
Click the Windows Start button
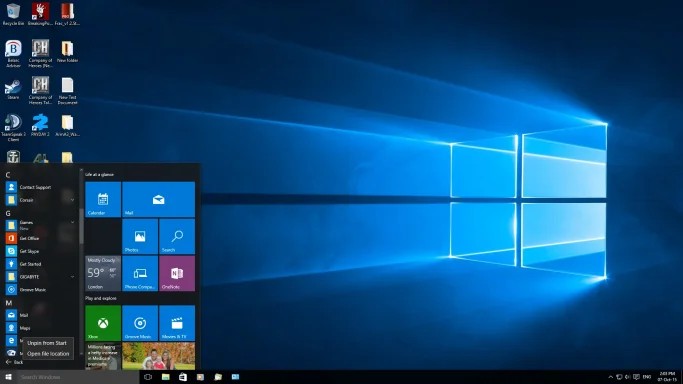[8, 377]
